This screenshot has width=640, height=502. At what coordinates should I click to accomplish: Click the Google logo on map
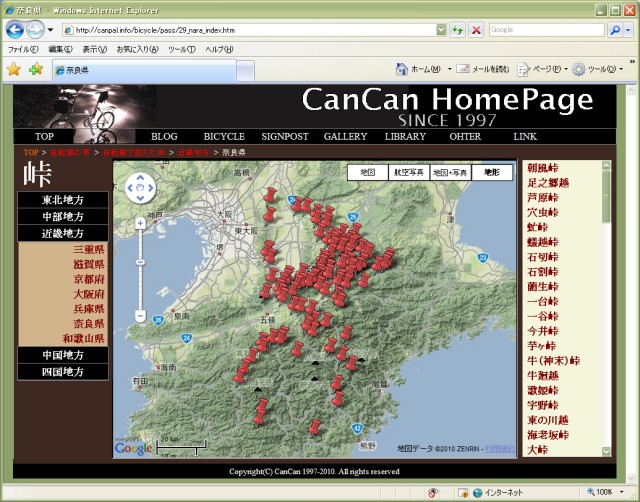(x=133, y=448)
